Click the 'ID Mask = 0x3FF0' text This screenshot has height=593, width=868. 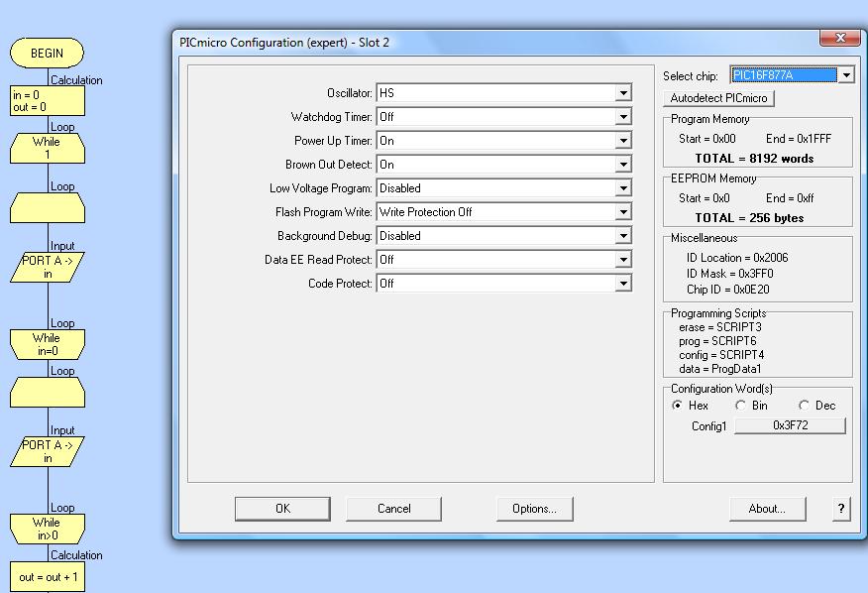(x=729, y=274)
